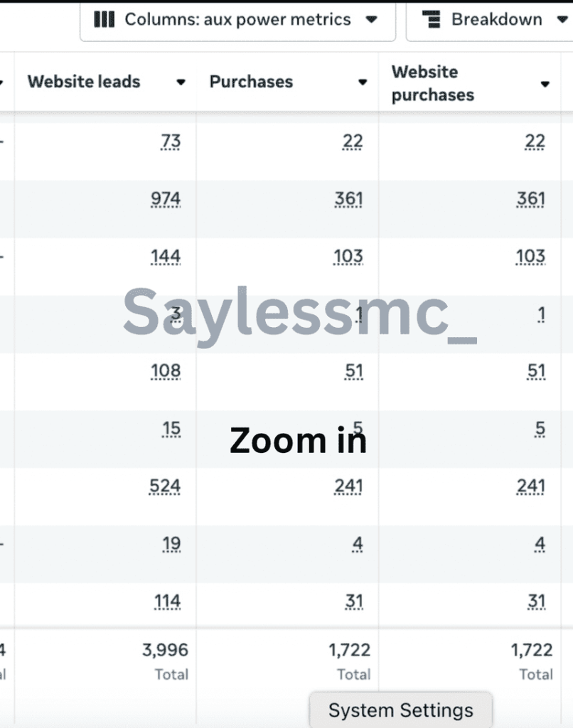This screenshot has width=573, height=728.
Task: Select the Website leads column header
Action: [84, 82]
